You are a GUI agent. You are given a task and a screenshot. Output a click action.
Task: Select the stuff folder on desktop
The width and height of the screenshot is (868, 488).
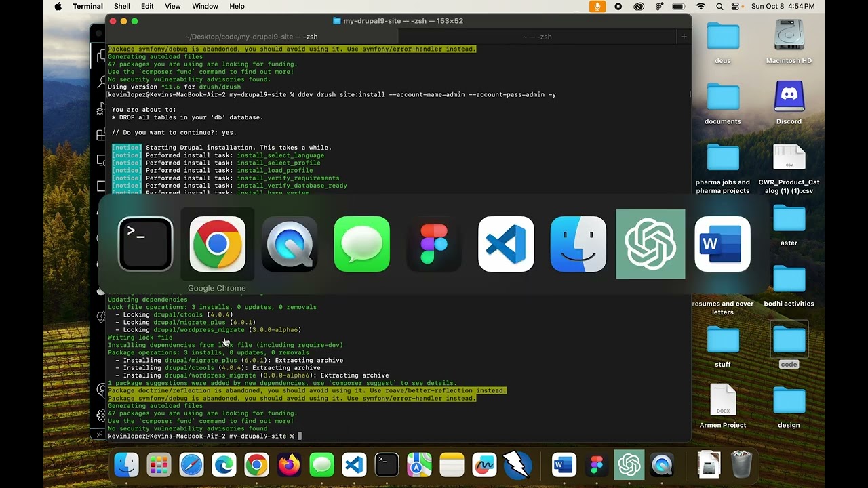click(723, 346)
